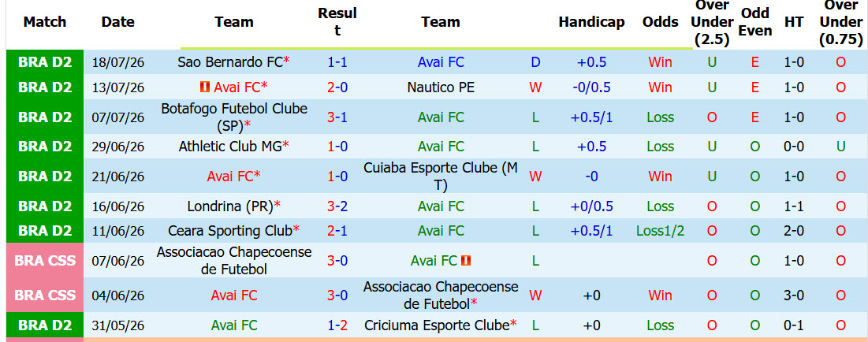868x342 pixels.
Task: Click Athletic Club MG team name
Action: (230, 146)
